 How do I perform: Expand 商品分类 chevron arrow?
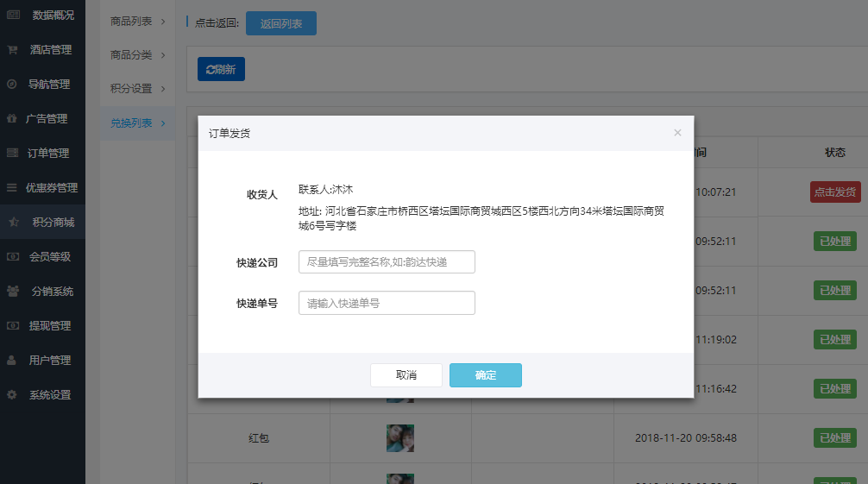[x=163, y=55]
